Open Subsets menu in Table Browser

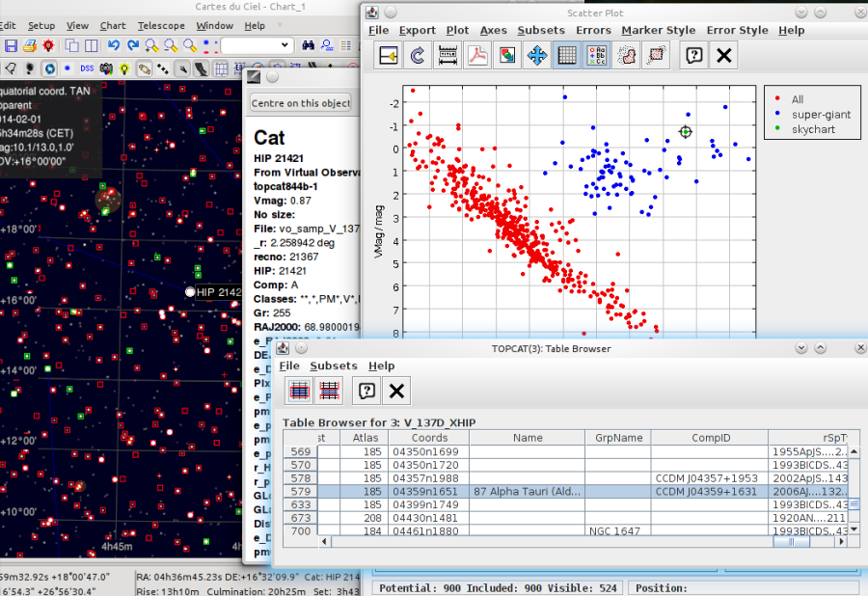pyautogui.click(x=334, y=366)
